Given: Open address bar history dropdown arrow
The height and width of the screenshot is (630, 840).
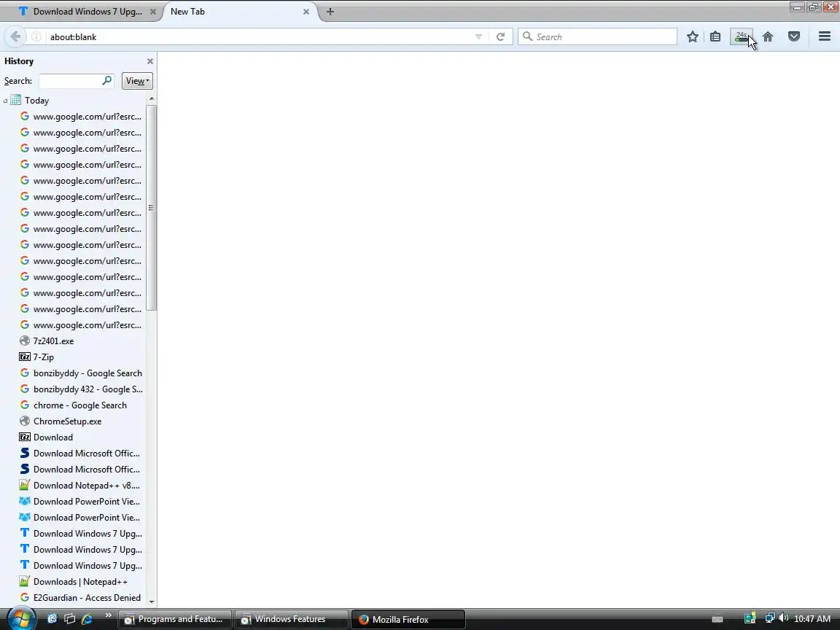Looking at the screenshot, I should (x=478, y=36).
